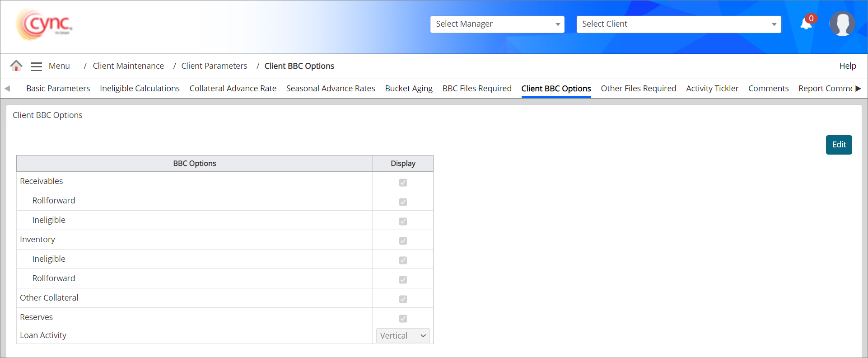The height and width of the screenshot is (358, 868).
Task: Open the user profile avatar
Action: (x=842, y=24)
